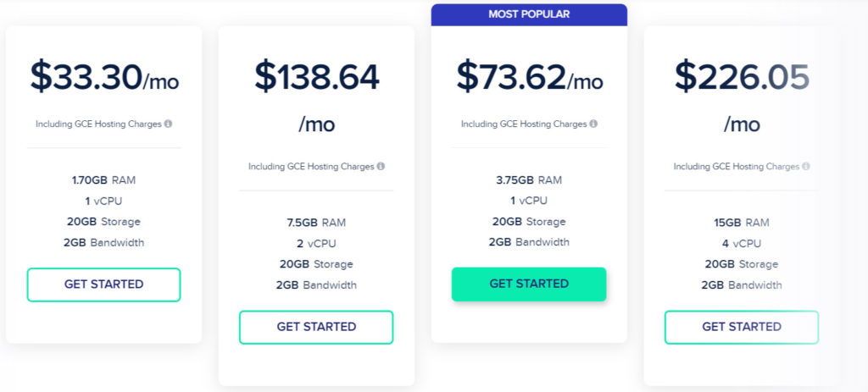Click the 7.5GB RAM specification
868x392 pixels.
316,223
